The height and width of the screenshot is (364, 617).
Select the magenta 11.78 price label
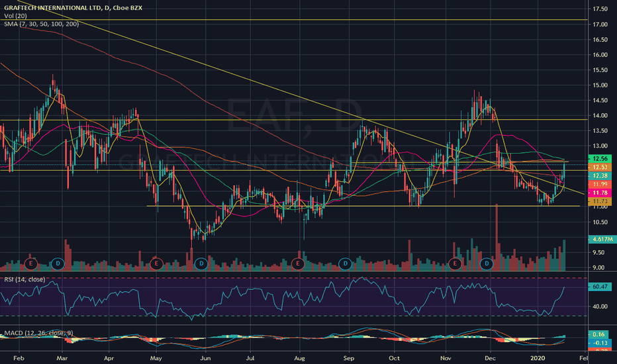coord(600,193)
